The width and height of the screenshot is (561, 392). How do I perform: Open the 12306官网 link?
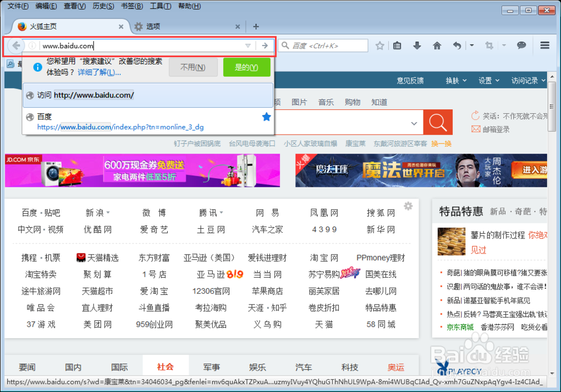(211, 291)
